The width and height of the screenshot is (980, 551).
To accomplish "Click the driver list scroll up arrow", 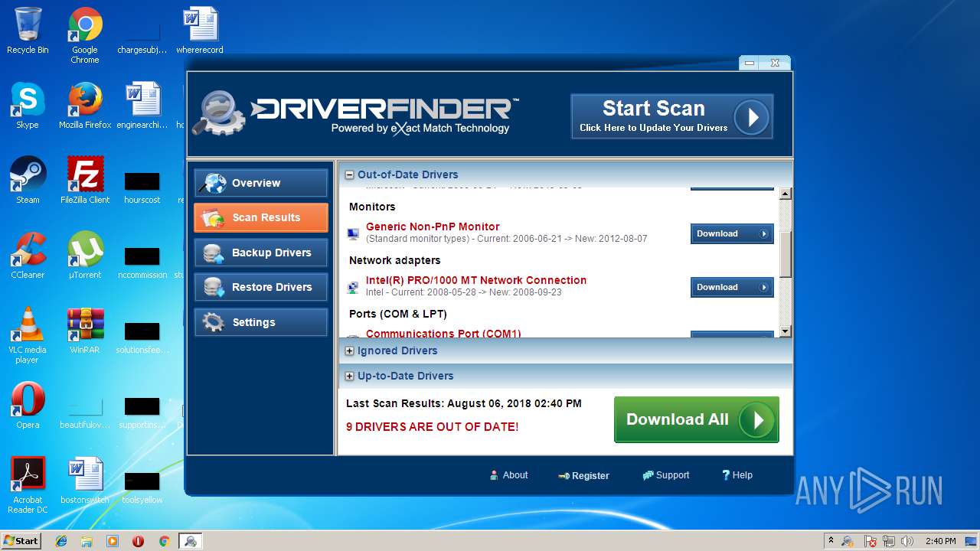I will tap(785, 194).
